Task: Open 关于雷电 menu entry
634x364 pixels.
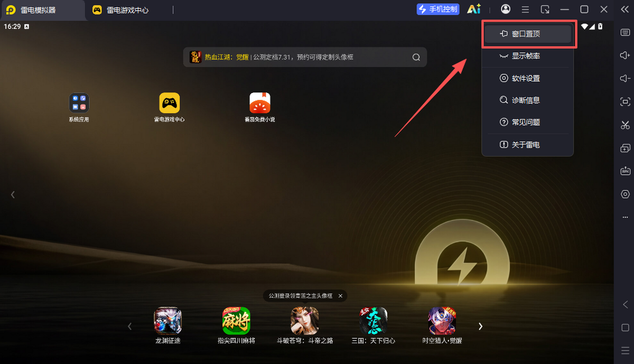Action: pos(527,144)
